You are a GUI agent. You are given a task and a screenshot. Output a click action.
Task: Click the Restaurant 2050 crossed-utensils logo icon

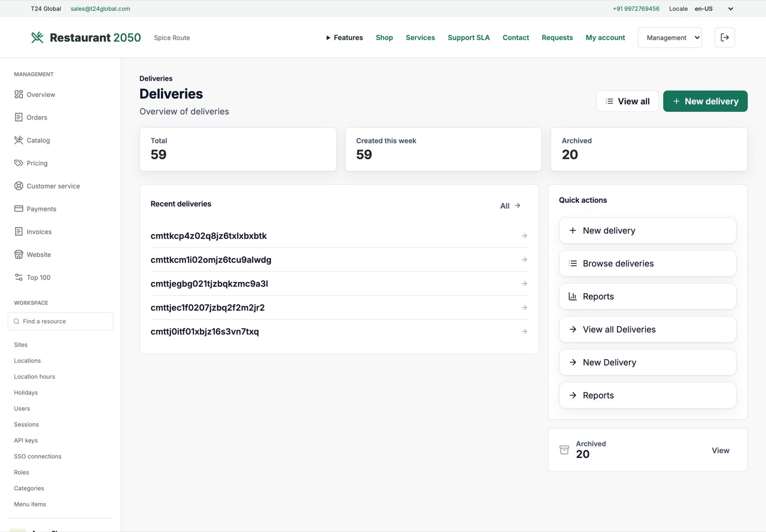(37, 38)
